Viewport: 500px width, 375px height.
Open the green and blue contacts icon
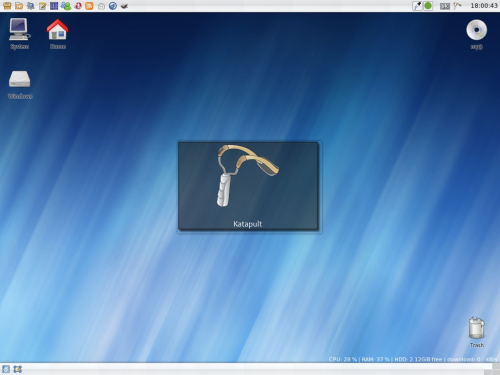[66, 6]
